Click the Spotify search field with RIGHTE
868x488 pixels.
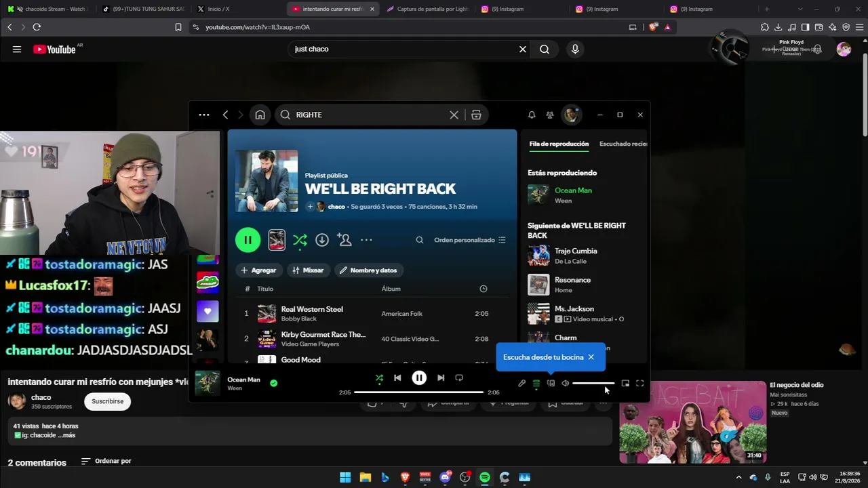pos(368,115)
